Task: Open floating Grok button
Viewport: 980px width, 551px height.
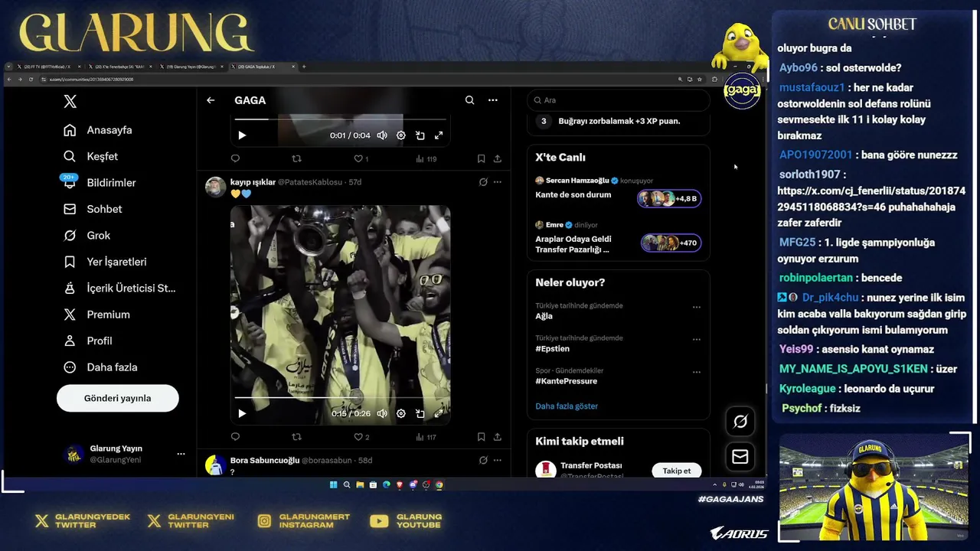Action: [740, 421]
